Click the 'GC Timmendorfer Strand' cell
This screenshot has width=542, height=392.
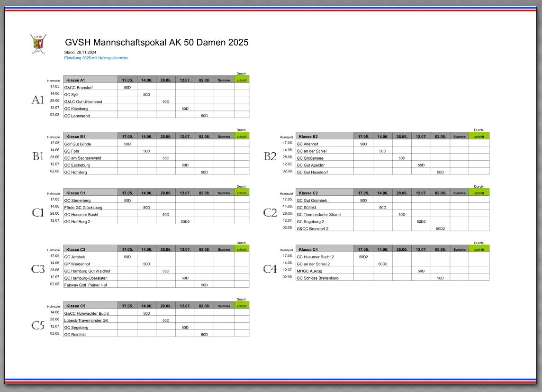pyautogui.click(x=325, y=214)
